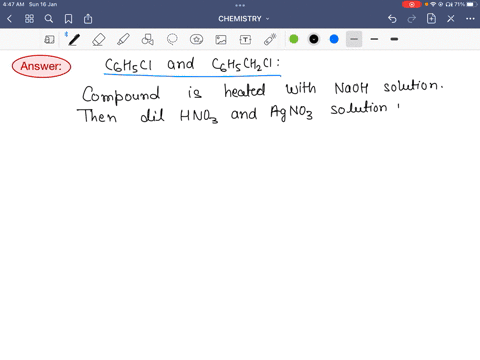Choose the green pen color
The height and width of the screenshot is (360, 480).
coord(294,39)
